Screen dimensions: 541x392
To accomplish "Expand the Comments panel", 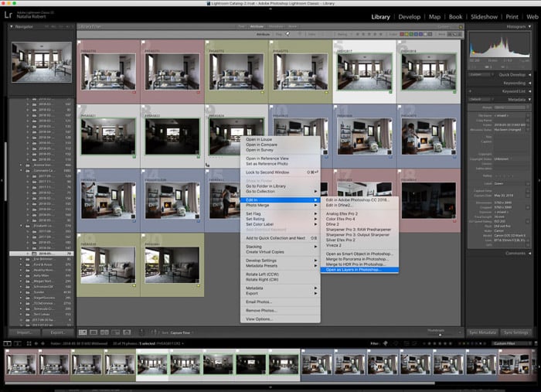I will click(529, 254).
